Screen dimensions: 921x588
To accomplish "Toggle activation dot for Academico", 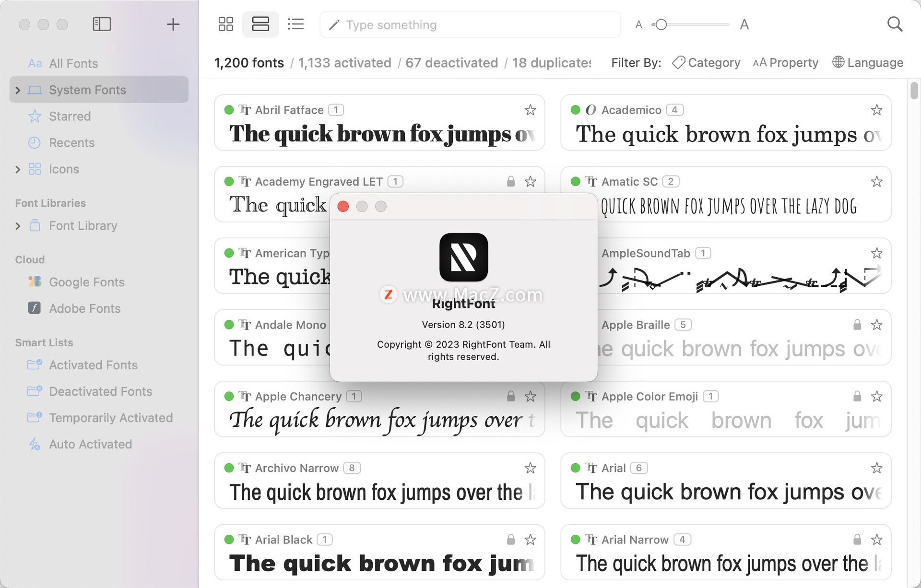I will [575, 110].
